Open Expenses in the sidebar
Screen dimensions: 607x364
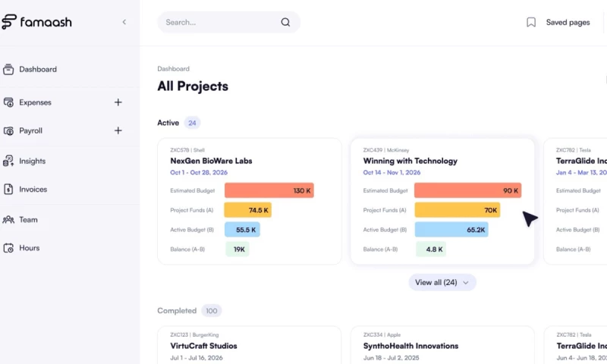coord(35,102)
